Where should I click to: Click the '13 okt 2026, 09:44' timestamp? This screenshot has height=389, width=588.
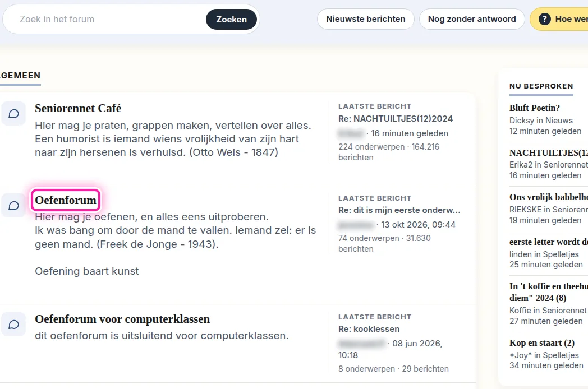(x=418, y=225)
